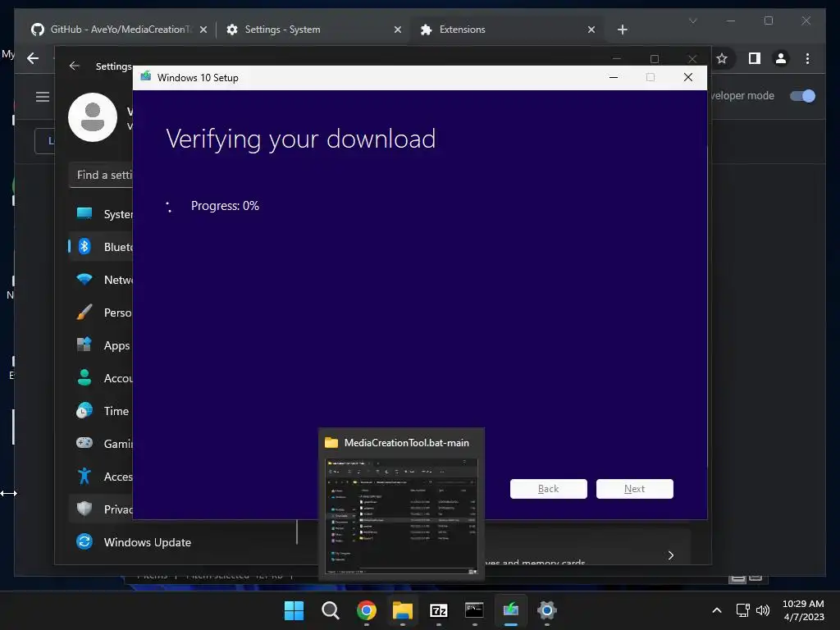The height and width of the screenshot is (630, 840).
Task: Open network status tray icon
Action: click(x=742, y=610)
